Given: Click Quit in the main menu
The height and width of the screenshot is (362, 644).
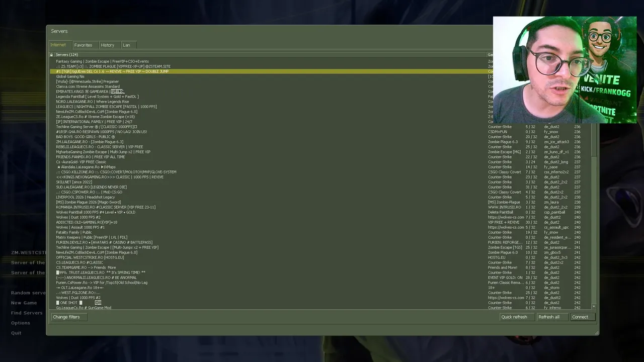Looking at the screenshot, I should click(16, 333).
